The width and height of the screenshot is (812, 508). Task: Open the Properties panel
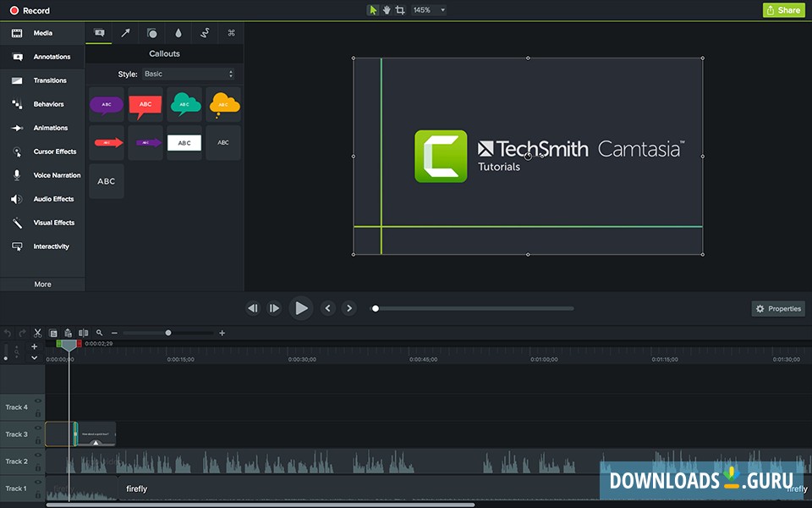777,308
